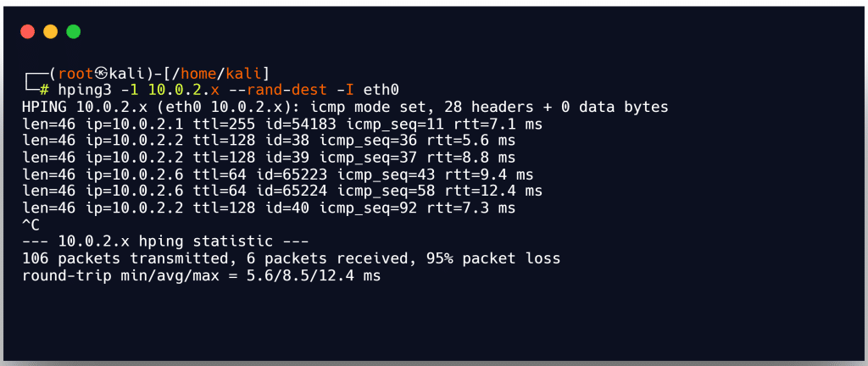Click the ^C interrupt marker
Image resolution: width=868 pixels, height=366 pixels.
tap(31, 225)
